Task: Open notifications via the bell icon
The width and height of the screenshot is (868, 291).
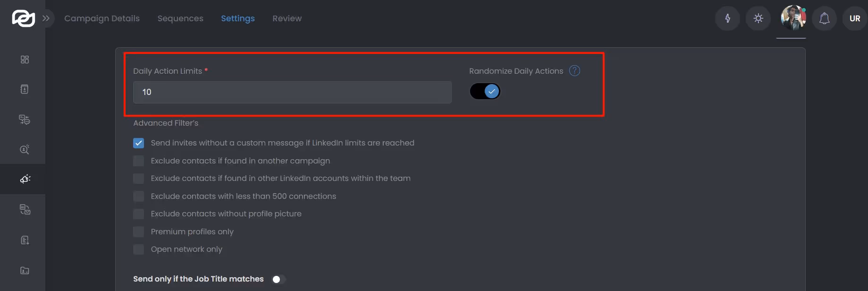Action: [824, 18]
